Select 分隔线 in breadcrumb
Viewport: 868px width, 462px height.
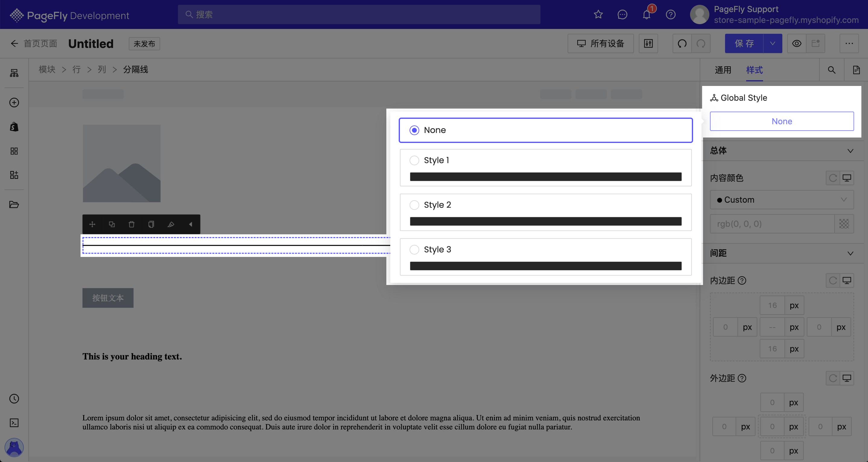coord(135,69)
